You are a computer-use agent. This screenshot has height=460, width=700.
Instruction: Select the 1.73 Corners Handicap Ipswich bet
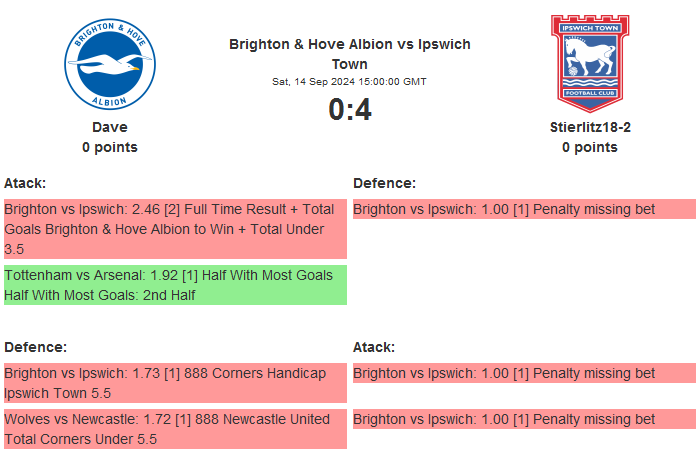[x=175, y=383]
